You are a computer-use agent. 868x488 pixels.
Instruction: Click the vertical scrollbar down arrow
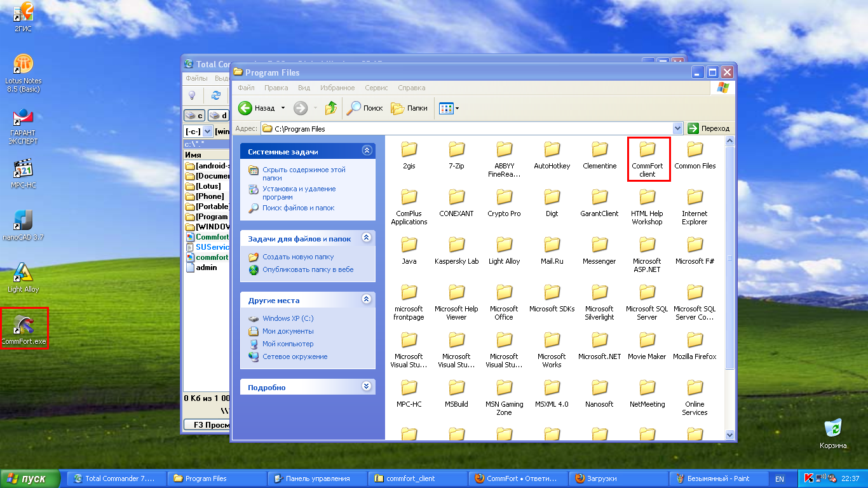click(x=730, y=435)
